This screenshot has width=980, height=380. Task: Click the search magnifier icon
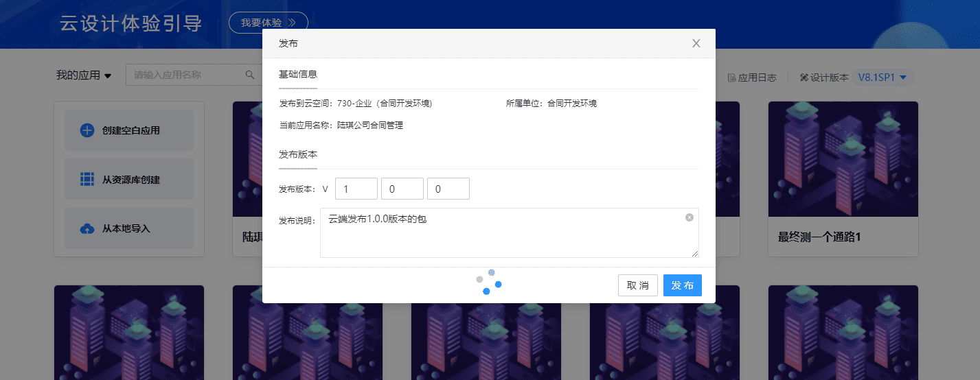click(x=250, y=75)
